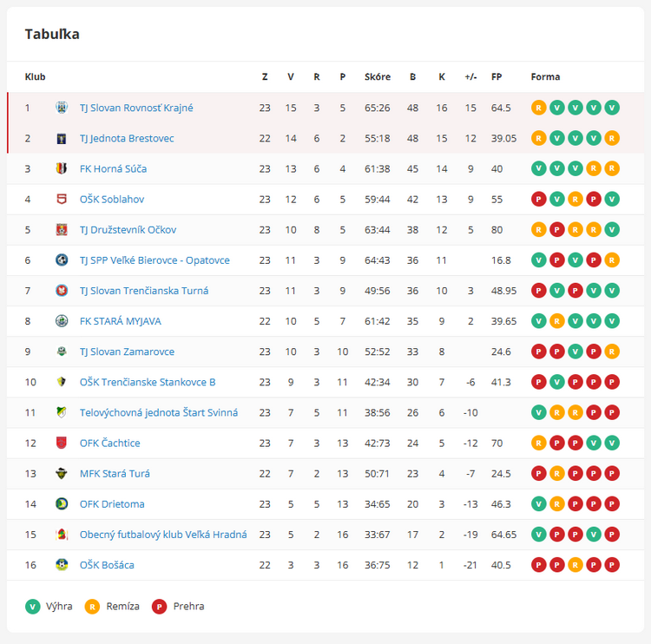
Task: Click the OFK Drietoma green round crest
Action: coord(62,503)
